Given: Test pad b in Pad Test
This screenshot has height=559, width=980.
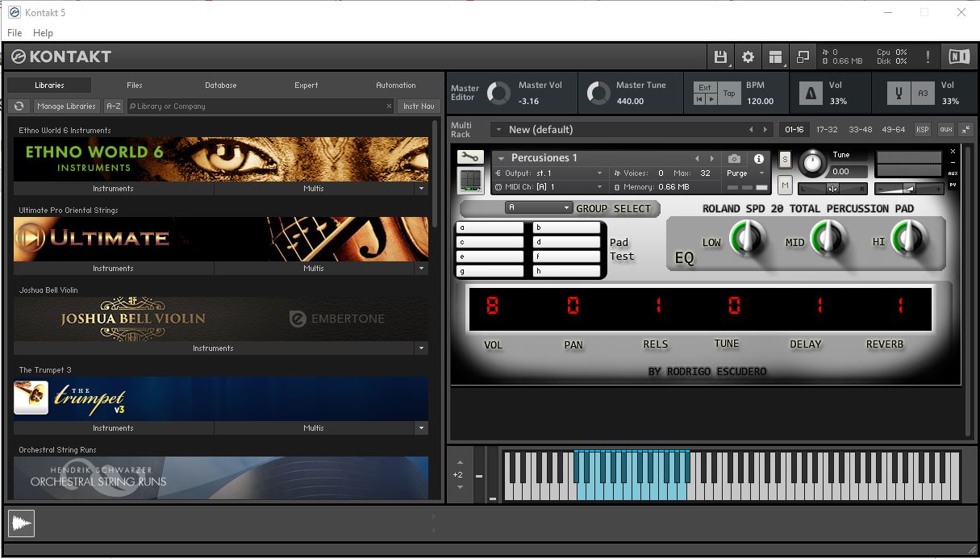Looking at the screenshot, I should (566, 227).
